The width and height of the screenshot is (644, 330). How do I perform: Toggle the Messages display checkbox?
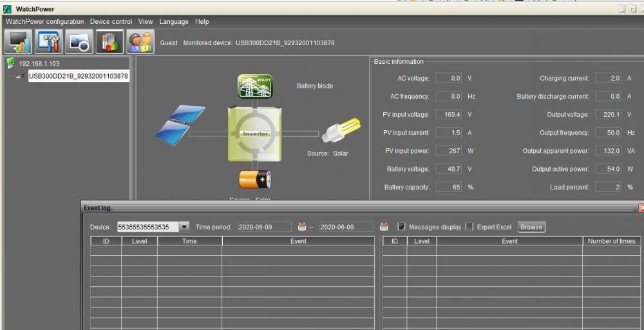click(x=401, y=226)
